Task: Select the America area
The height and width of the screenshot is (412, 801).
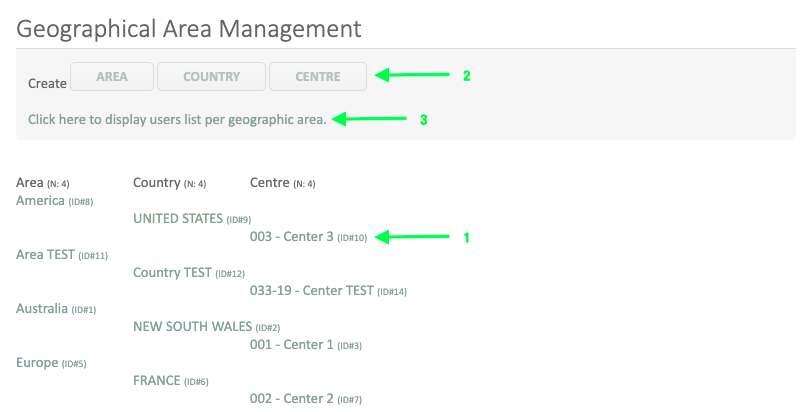Action: [42, 201]
